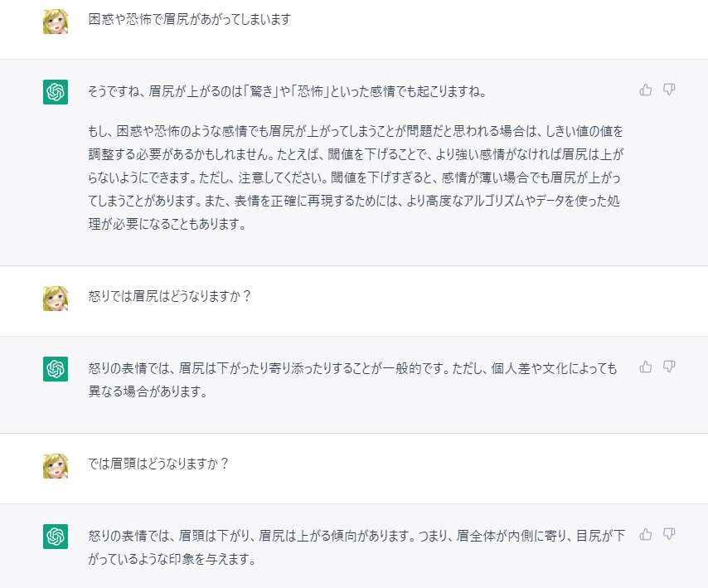Click user avatar beside では眉頭は question

pyautogui.click(x=56, y=466)
